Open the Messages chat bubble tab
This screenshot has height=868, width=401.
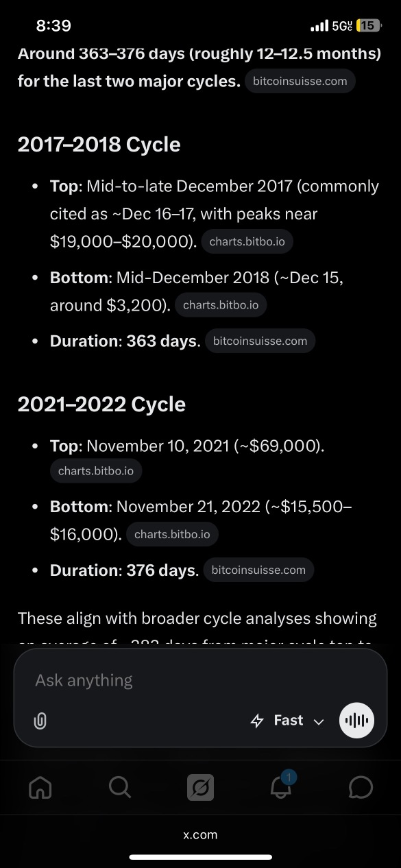361,787
